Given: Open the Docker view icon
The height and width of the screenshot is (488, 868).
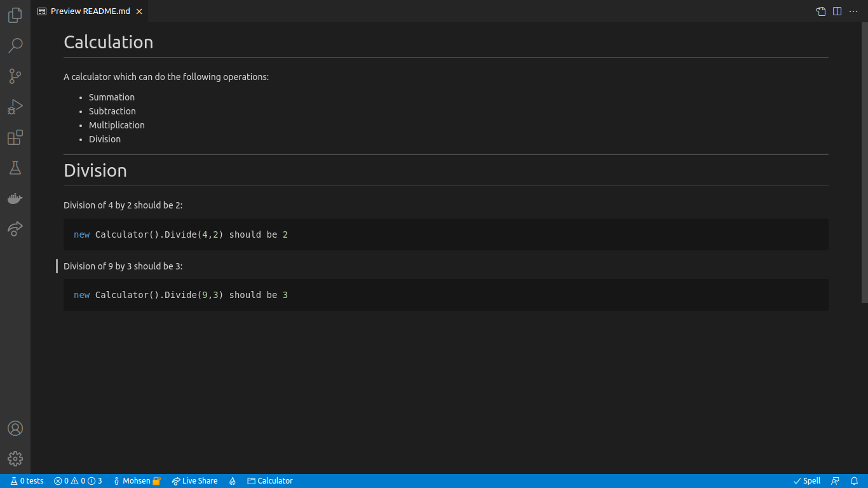Looking at the screenshot, I should coord(15,198).
